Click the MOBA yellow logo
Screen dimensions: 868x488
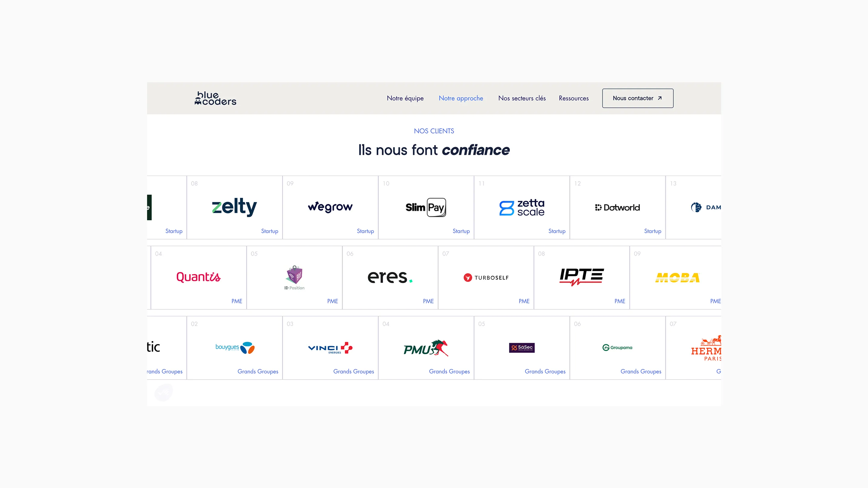677,277
